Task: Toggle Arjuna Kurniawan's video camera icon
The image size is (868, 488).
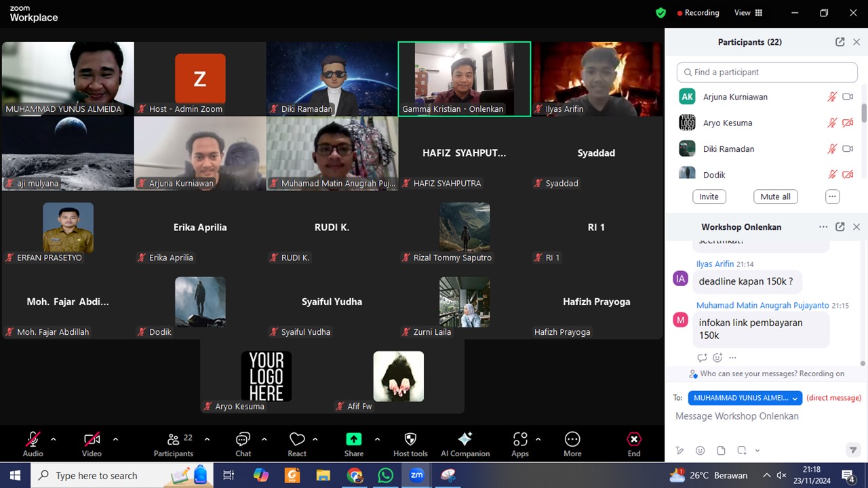Action: [847, 97]
